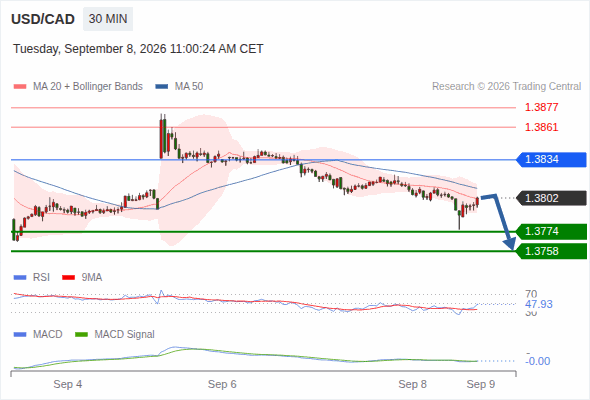590x400 pixels.
Task: Select the 1.3834 pivot price tag
Action: point(551,160)
